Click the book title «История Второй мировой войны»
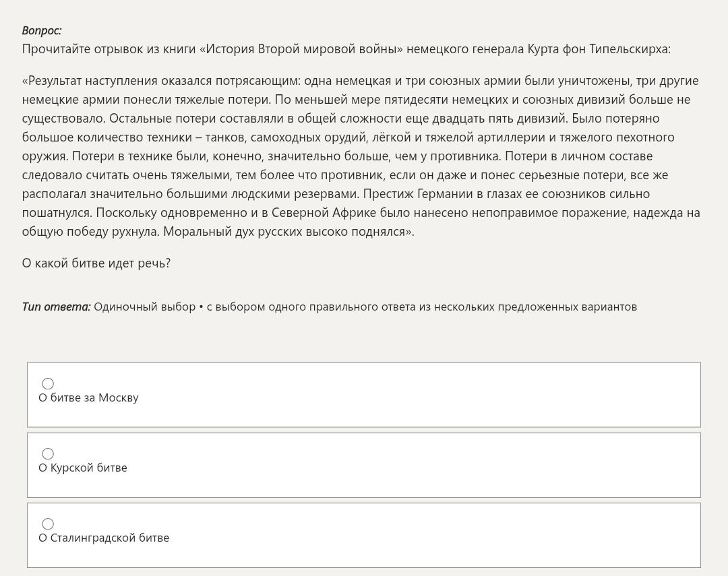Viewport: 728px width, 576px height. coord(301,49)
